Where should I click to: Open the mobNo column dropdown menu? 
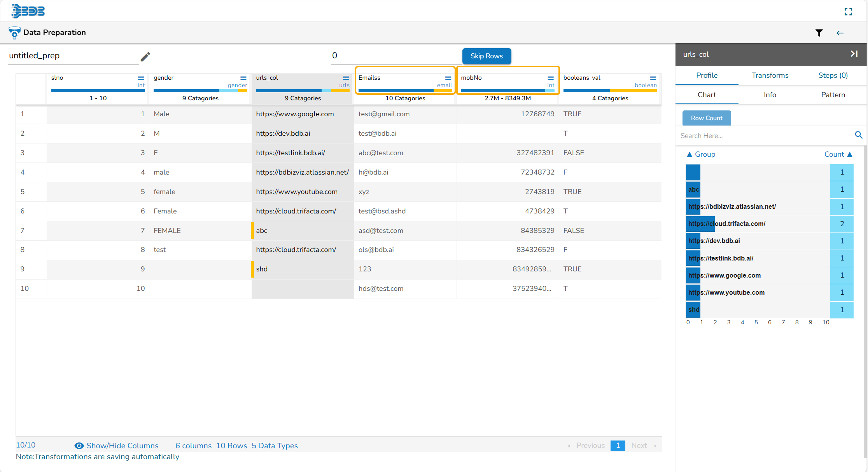(551, 78)
